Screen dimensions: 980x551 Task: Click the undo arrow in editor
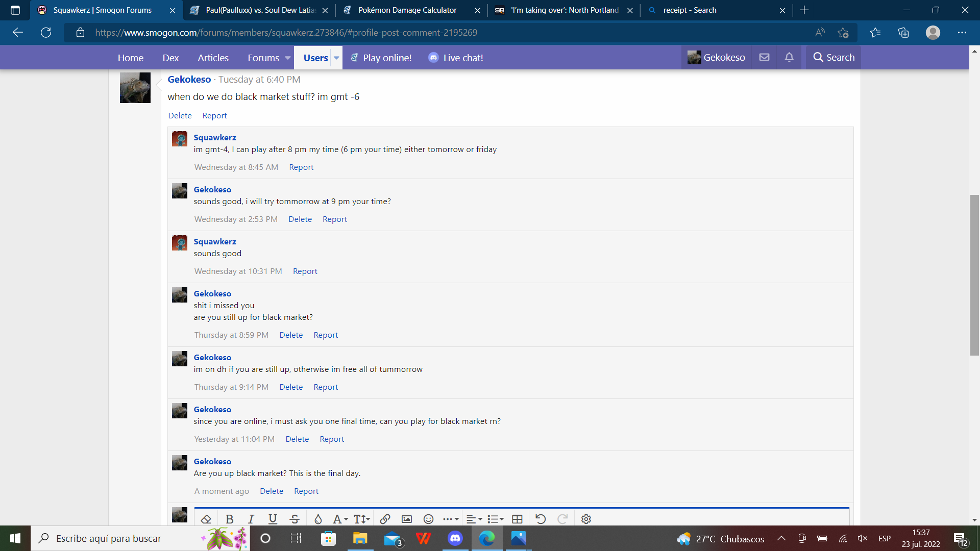541,519
